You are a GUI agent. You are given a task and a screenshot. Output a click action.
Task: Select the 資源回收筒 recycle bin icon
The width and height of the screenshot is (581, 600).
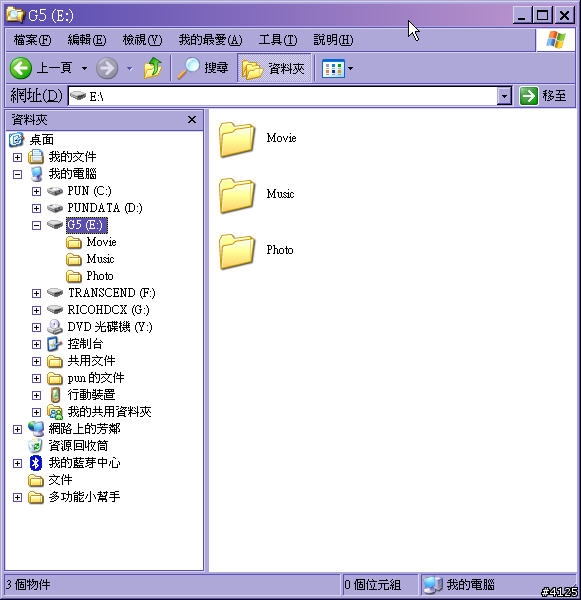click(36, 446)
